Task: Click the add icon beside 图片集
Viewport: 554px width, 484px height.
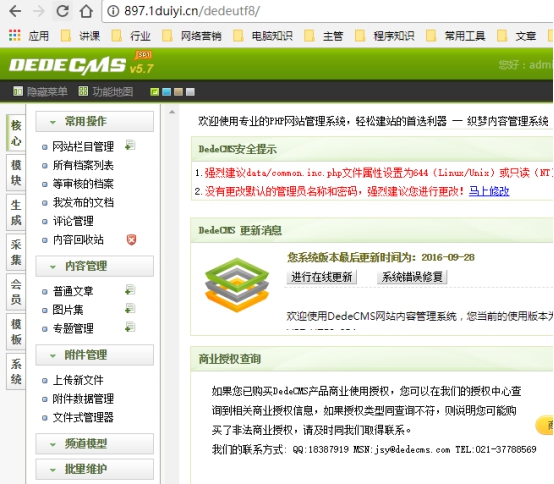Action: [x=130, y=309]
